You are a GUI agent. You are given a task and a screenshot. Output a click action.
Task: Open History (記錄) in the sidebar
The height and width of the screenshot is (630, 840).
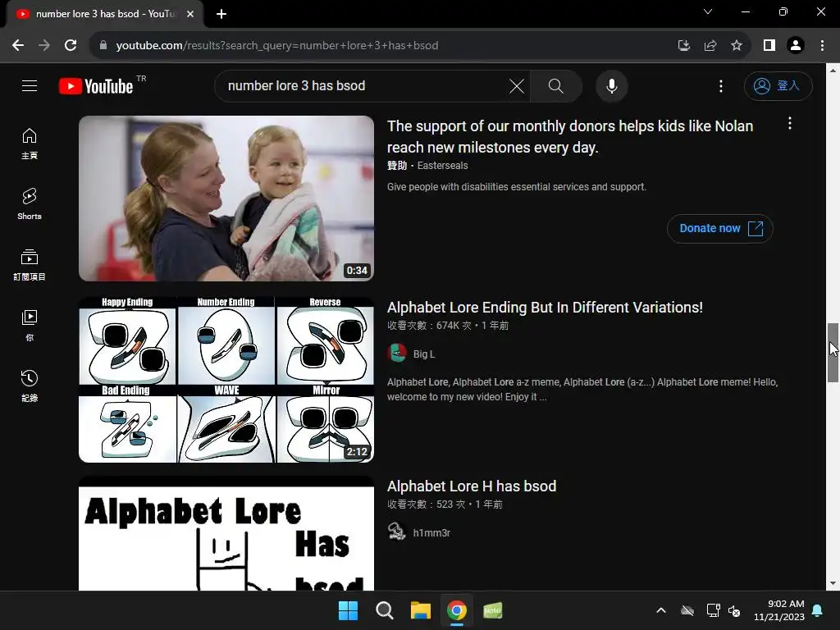click(x=30, y=386)
